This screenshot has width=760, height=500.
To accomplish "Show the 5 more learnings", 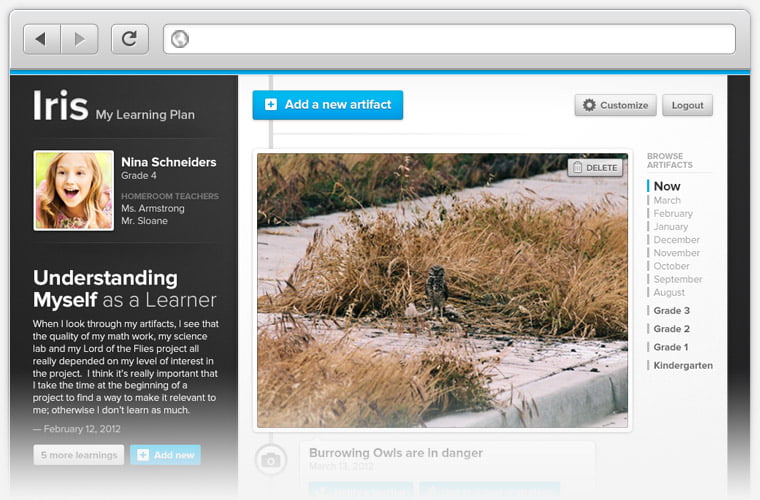I will pos(79,455).
